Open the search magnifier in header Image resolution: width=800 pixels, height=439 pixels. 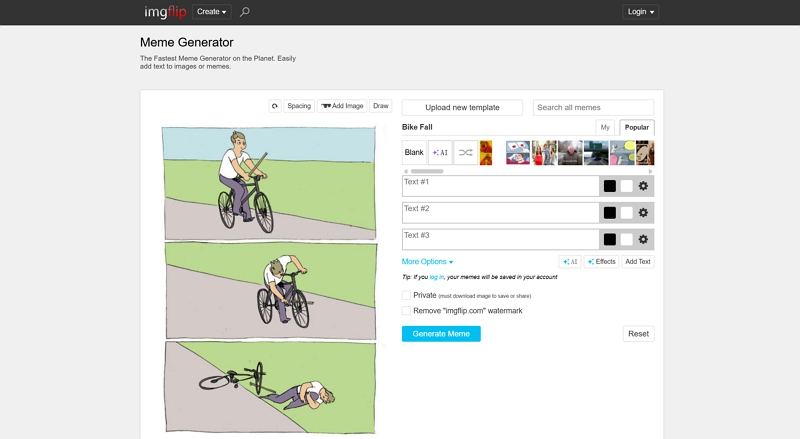click(x=246, y=12)
